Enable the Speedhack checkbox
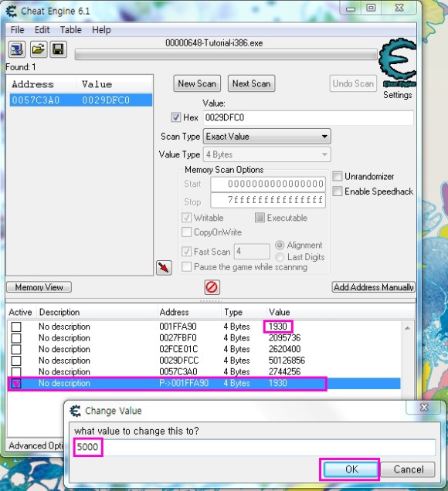This screenshot has height=491, width=448. click(x=337, y=191)
